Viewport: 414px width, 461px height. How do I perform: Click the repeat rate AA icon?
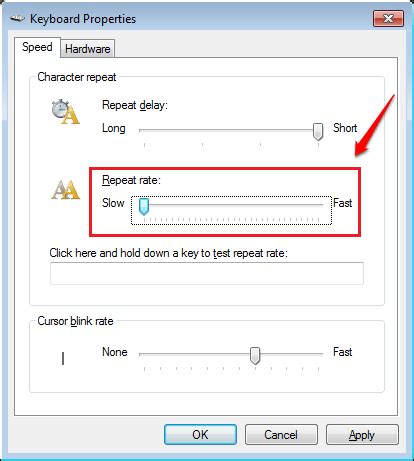point(66,190)
